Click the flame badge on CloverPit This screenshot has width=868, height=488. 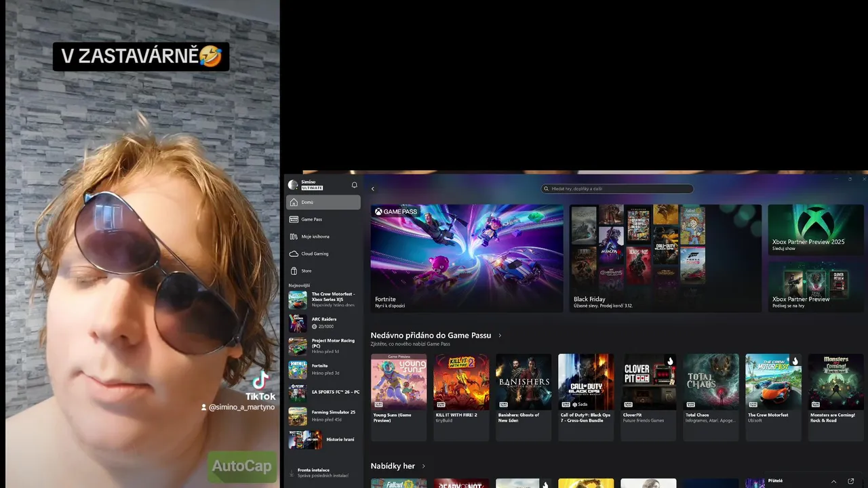(671, 361)
